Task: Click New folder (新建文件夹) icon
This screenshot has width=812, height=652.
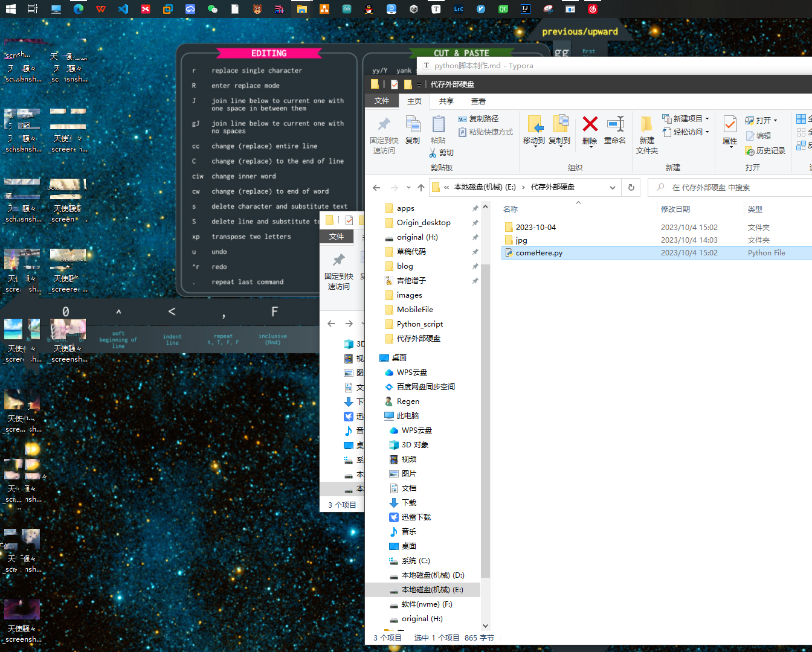Action: (646, 135)
